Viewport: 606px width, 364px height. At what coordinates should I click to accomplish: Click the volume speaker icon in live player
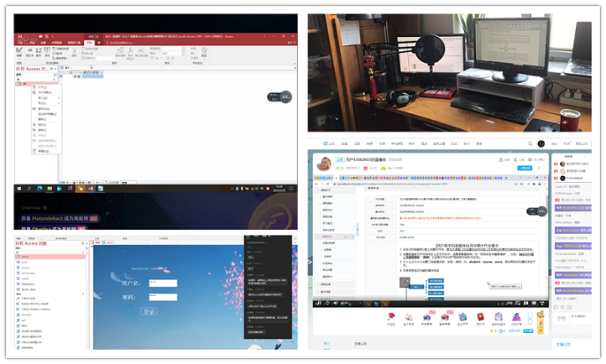pos(336,303)
